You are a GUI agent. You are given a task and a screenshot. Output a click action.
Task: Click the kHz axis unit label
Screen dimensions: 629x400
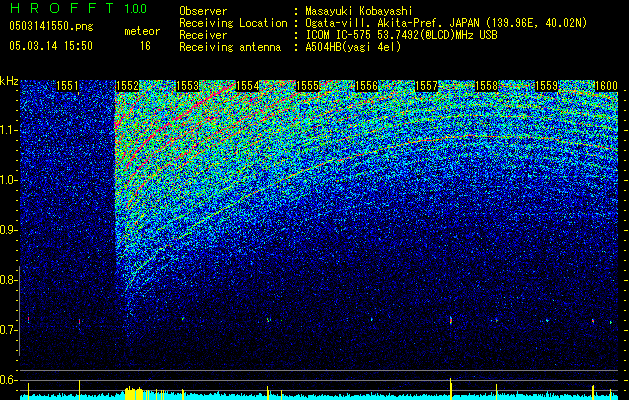pos(9,81)
